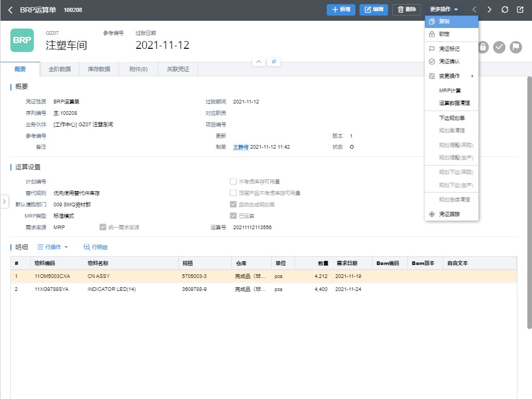
Task: Open 凭证跟踪 from the menu
Action: (451, 214)
